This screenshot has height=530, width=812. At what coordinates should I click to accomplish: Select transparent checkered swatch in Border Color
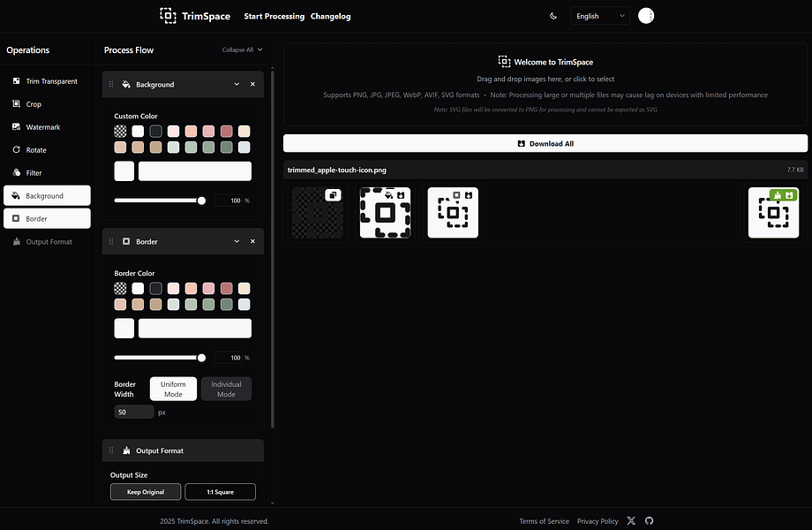tap(120, 288)
